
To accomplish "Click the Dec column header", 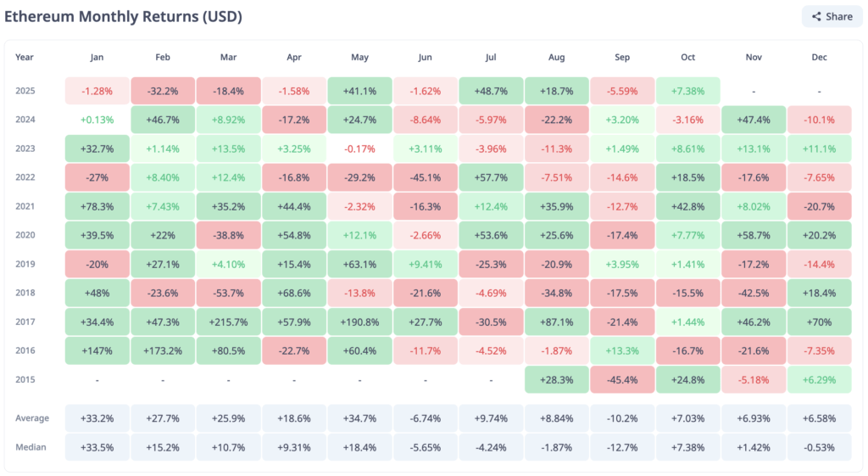I will [x=819, y=58].
